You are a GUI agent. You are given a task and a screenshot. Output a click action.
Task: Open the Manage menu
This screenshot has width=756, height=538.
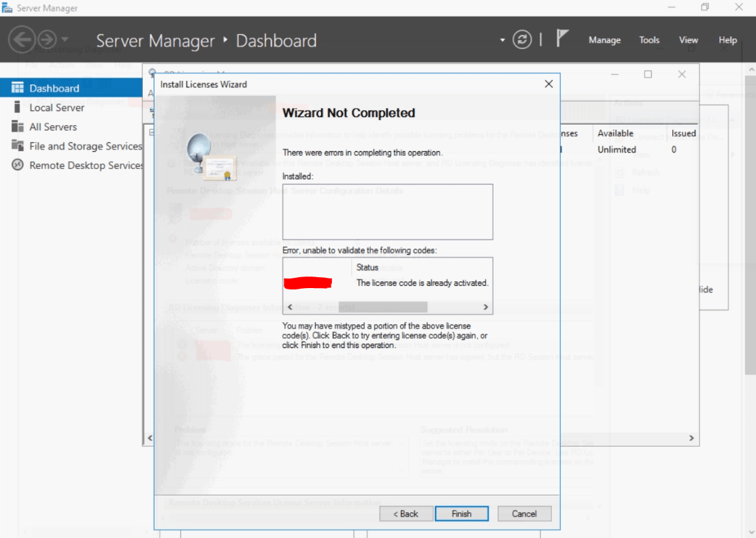pos(604,40)
